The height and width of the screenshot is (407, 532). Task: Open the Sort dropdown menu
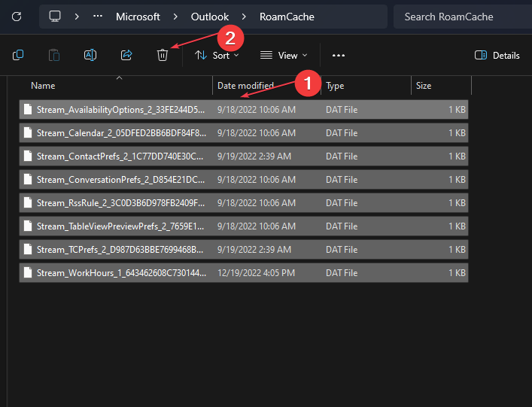click(x=217, y=55)
